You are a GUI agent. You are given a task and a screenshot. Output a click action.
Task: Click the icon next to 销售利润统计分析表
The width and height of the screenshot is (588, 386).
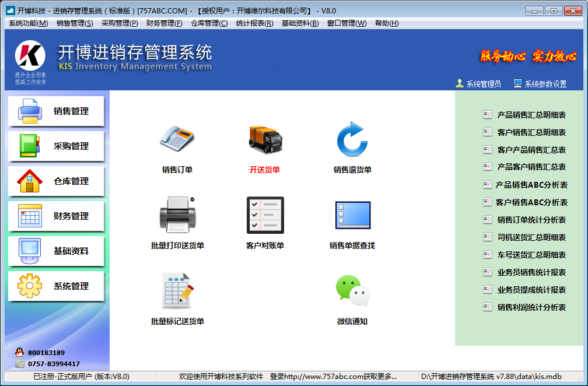[x=488, y=307]
